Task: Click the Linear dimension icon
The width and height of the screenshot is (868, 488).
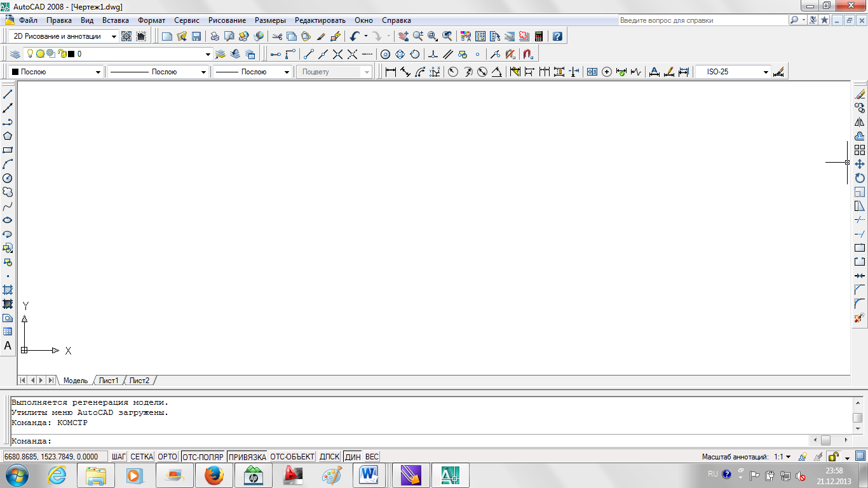Action: (x=391, y=72)
